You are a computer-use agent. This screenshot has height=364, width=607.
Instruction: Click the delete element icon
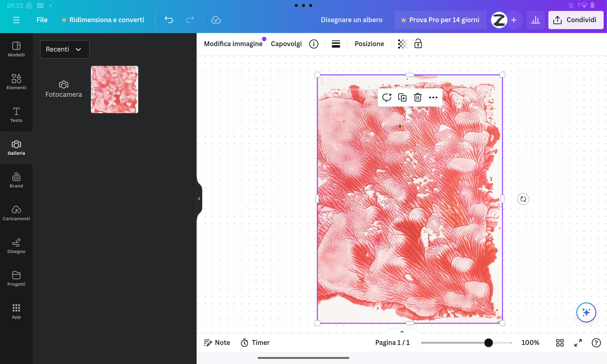[x=417, y=97]
